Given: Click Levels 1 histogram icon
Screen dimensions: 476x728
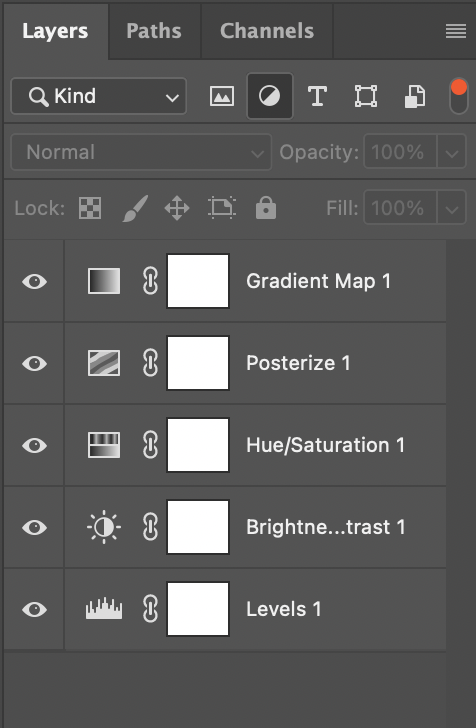Looking at the screenshot, I should [x=104, y=609].
